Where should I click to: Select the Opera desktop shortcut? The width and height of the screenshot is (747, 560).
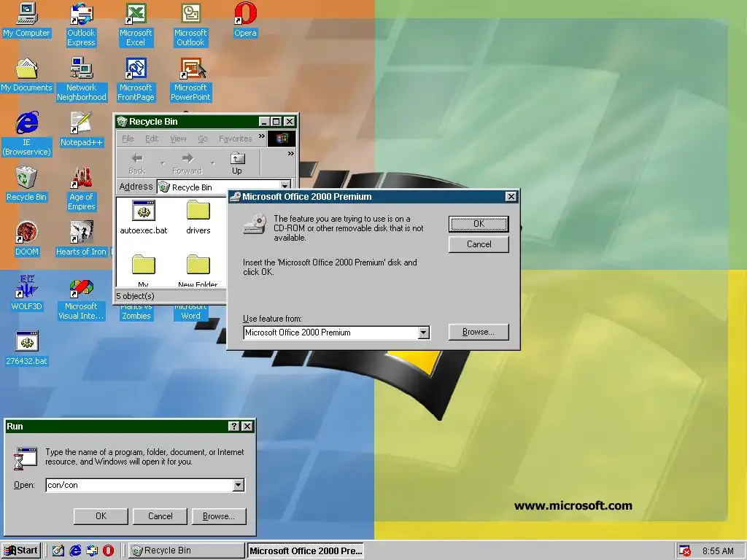coord(245,20)
